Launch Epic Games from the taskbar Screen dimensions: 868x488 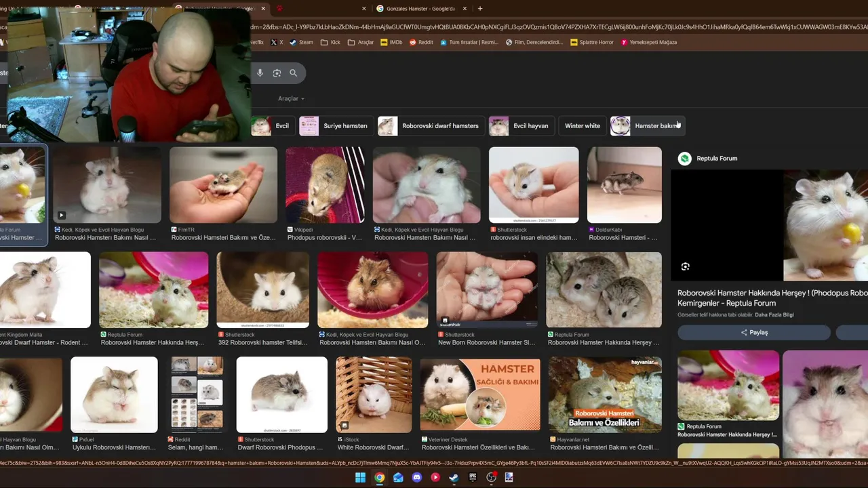(473, 477)
